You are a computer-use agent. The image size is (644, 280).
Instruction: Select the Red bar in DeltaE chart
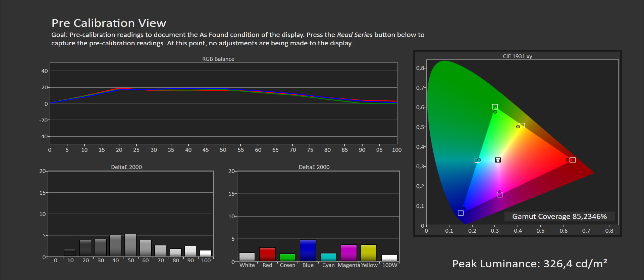pos(267,254)
